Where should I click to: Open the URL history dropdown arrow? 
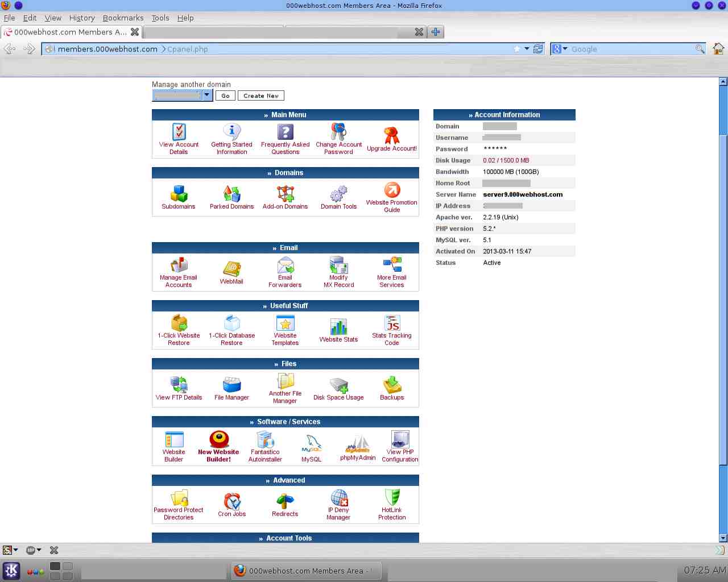click(527, 49)
